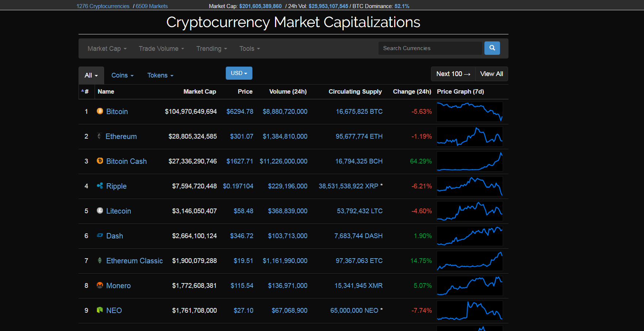Open NEO 7d price graph
Screen dimensions: 644x331
point(470,311)
